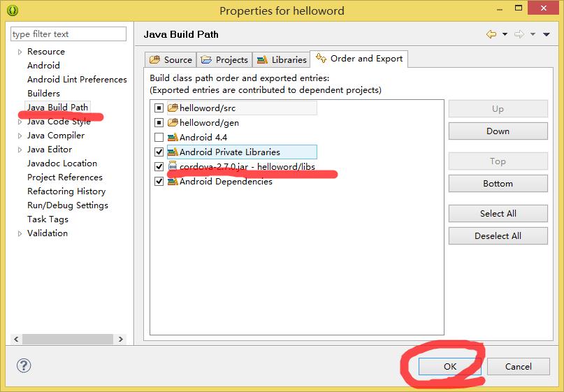Click the horizontal scrollbar thumb in sidebar
This screenshot has height=392, width=564.
tap(68, 339)
